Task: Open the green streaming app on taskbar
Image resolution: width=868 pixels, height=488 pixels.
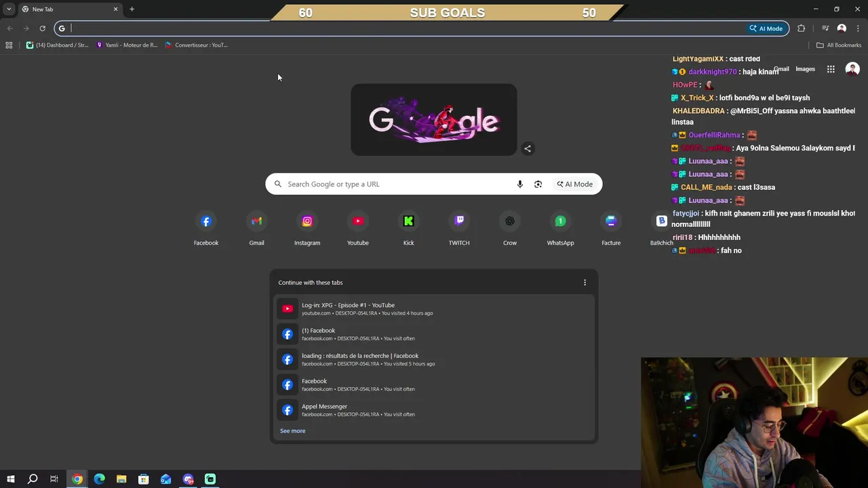Action: click(x=210, y=479)
